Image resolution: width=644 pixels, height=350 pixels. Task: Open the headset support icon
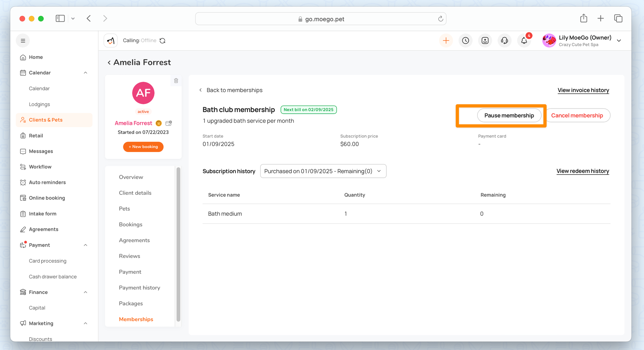505,41
